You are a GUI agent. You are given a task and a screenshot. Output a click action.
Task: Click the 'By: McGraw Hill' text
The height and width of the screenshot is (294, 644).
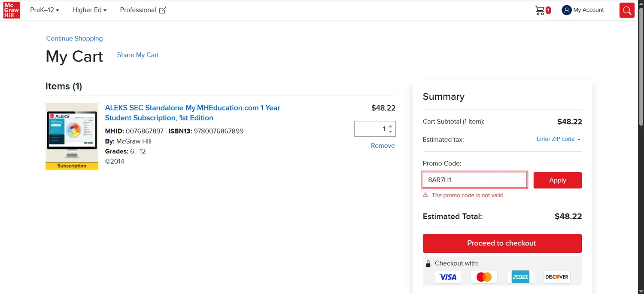pos(128,141)
